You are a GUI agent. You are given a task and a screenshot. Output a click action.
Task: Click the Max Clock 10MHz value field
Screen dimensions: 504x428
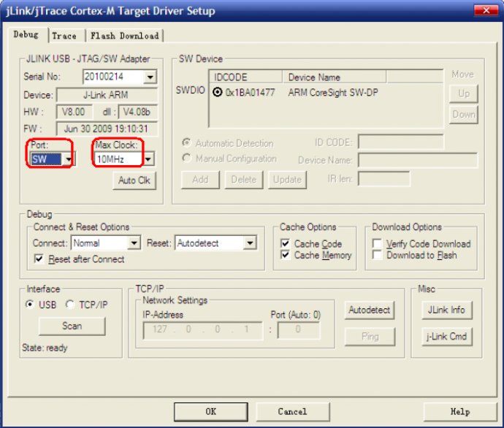click(118, 159)
